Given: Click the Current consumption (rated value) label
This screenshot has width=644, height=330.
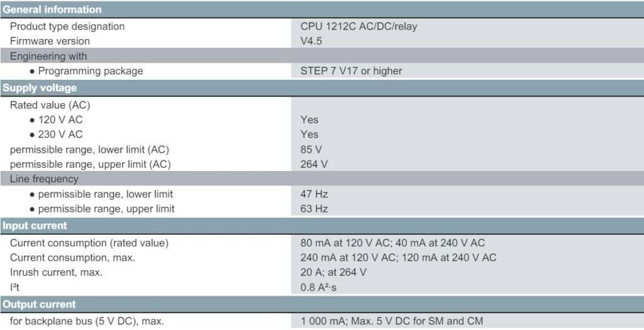Looking at the screenshot, I should point(89,243).
